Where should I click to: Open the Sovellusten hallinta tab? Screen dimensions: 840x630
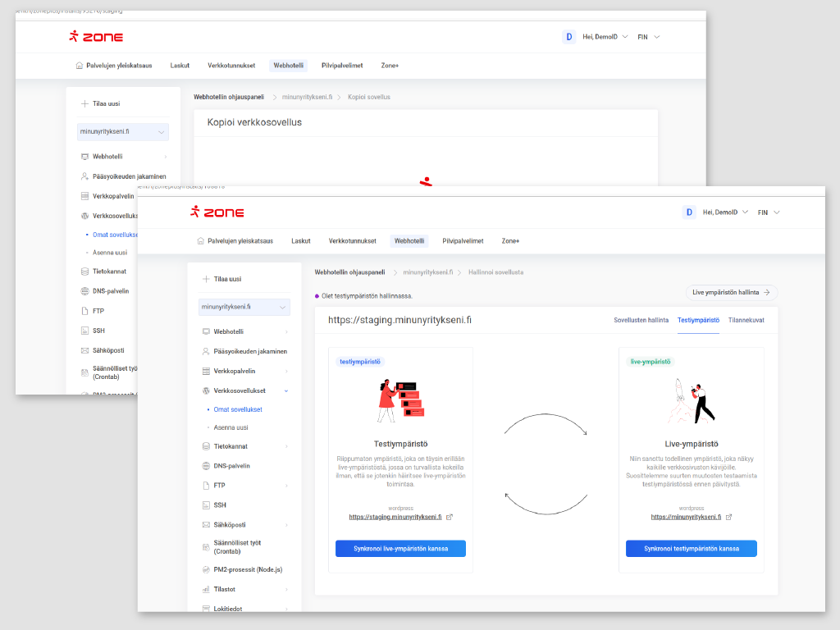tap(641, 320)
